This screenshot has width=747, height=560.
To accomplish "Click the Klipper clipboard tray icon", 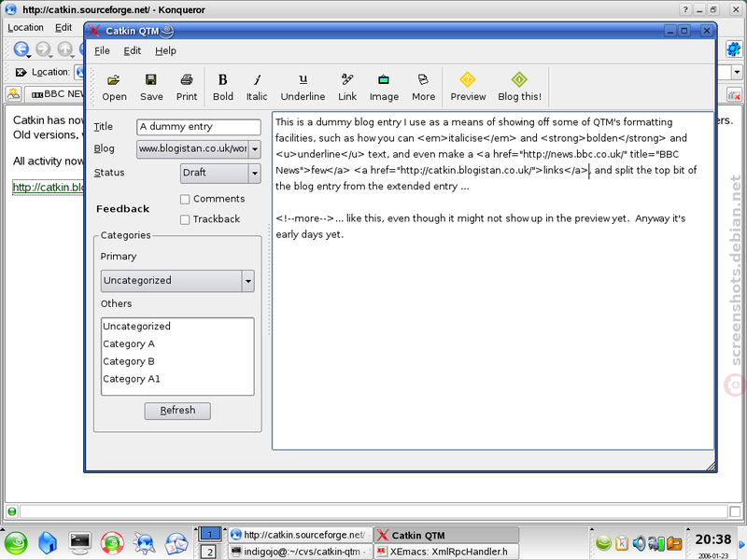I will coord(622,543).
